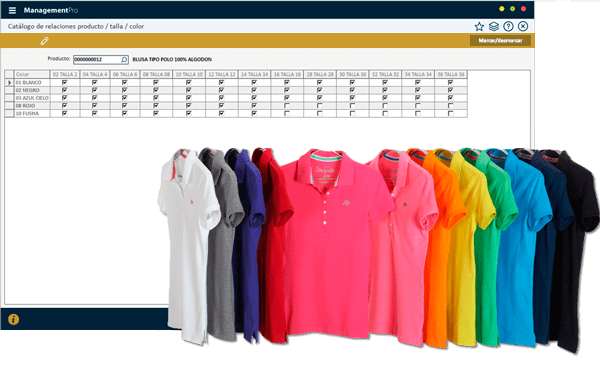Click the info icon in bottom bar
The image size is (600, 366).
pos(13,319)
